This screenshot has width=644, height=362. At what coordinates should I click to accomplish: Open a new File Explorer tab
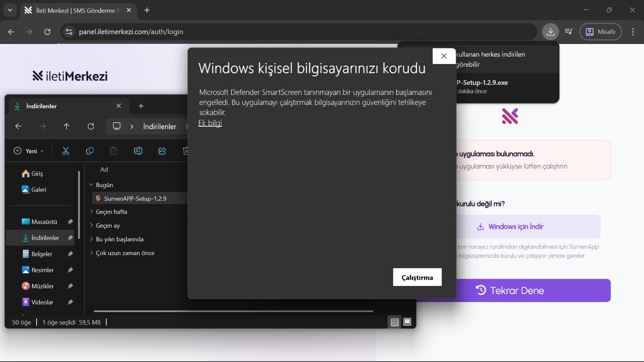click(141, 106)
